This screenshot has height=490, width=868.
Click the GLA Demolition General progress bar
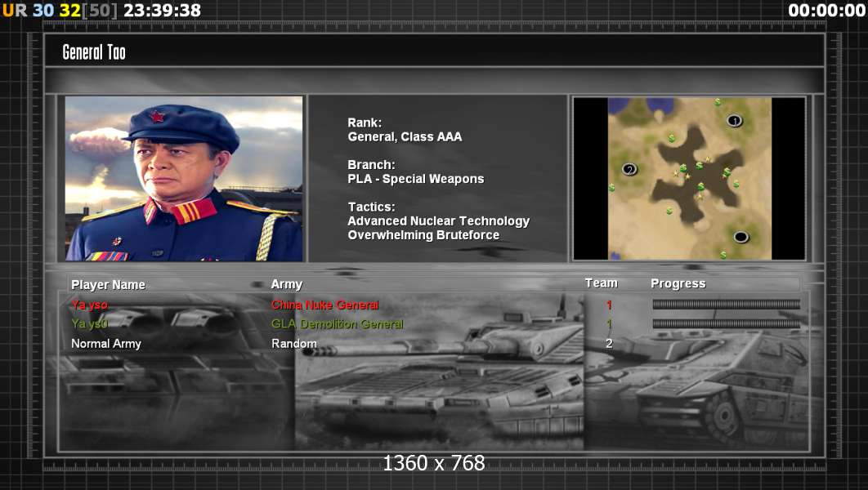[x=727, y=324]
